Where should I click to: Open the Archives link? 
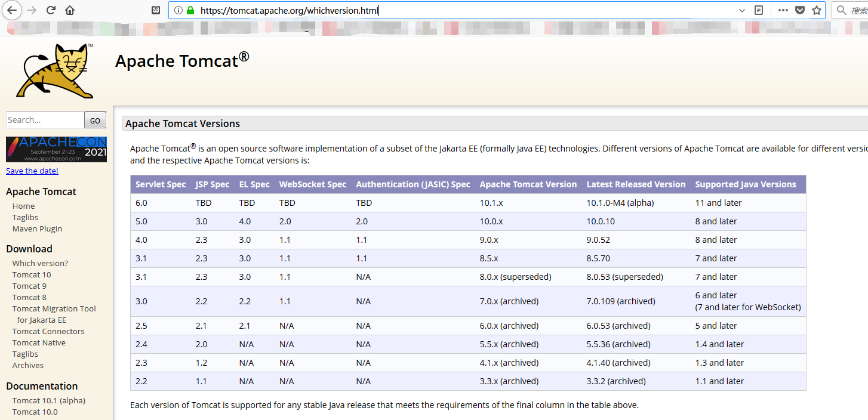28,365
